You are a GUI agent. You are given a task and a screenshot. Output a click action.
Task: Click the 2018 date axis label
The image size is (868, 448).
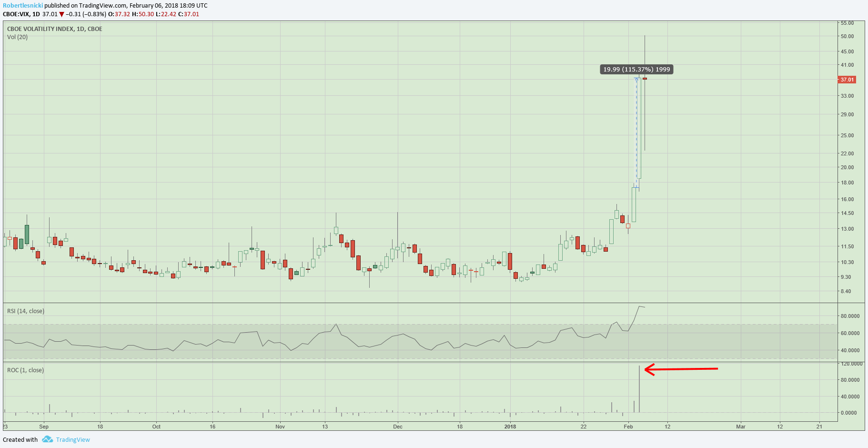510,427
